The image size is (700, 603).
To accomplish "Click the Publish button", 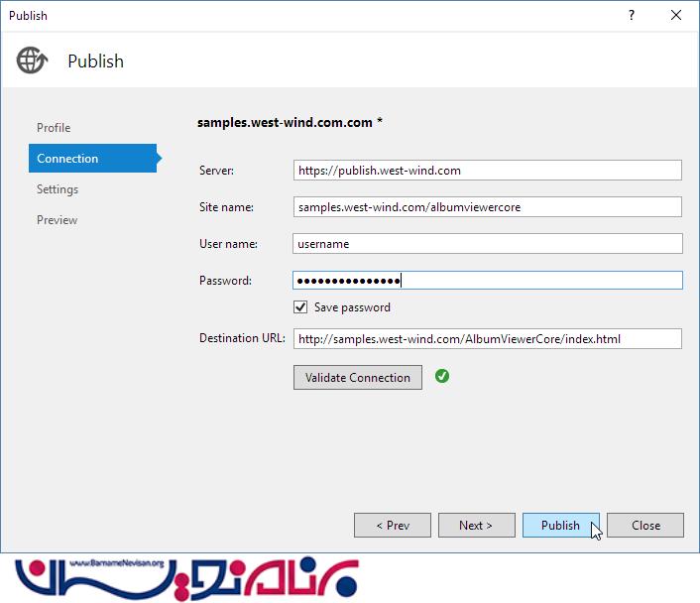I will click(561, 526).
